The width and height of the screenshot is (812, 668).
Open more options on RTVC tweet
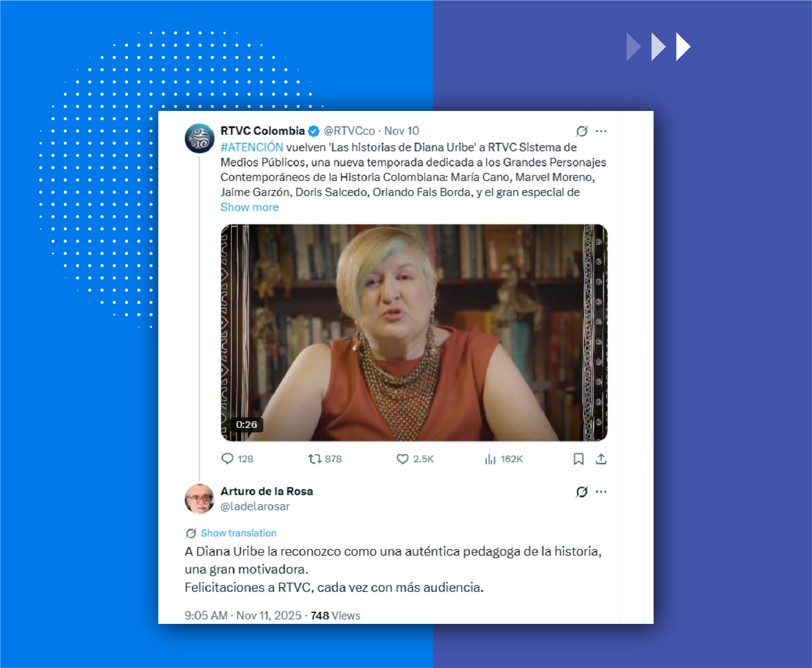point(601,131)
